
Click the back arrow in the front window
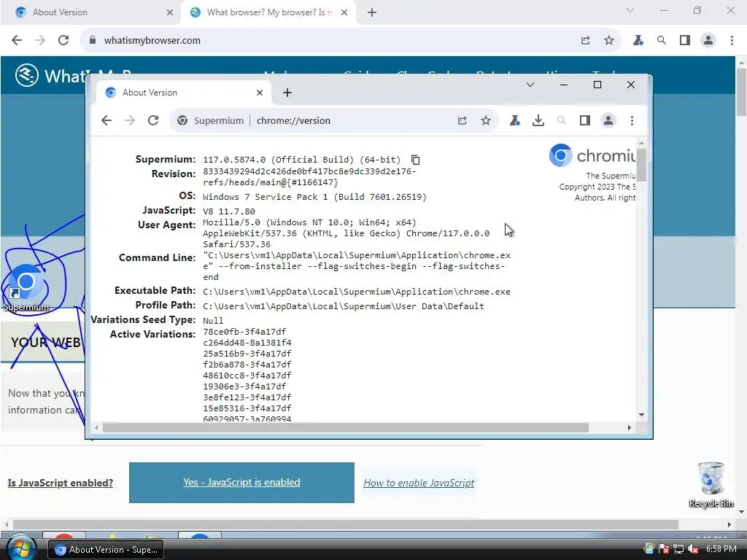coord(107,120)
